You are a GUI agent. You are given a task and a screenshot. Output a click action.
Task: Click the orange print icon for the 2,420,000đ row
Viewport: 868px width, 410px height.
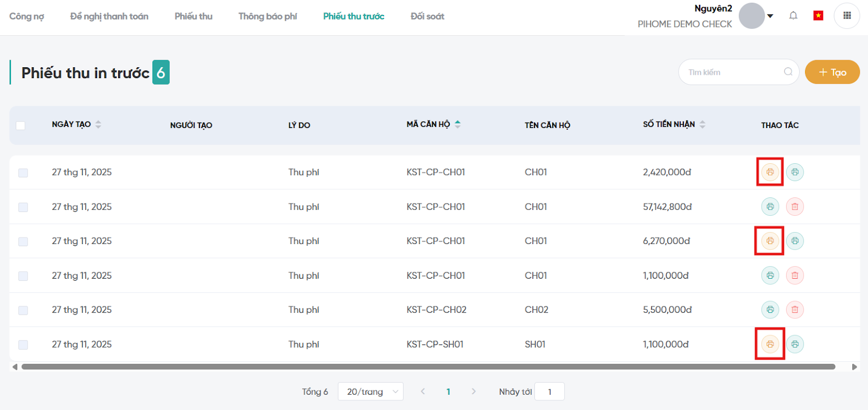[x=770, y=172]
